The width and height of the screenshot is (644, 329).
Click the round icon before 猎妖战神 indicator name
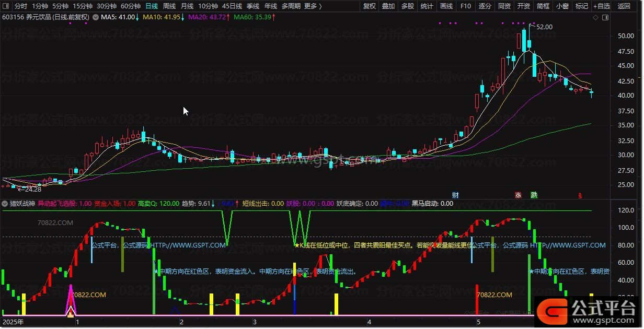coord(5,204)
